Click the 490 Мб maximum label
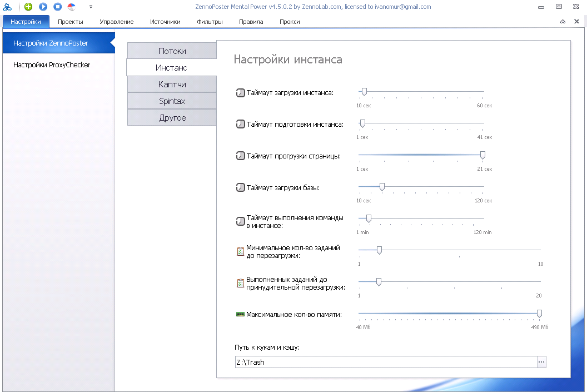The height and width of the screenshot is (392, 587). click(539, 328)
